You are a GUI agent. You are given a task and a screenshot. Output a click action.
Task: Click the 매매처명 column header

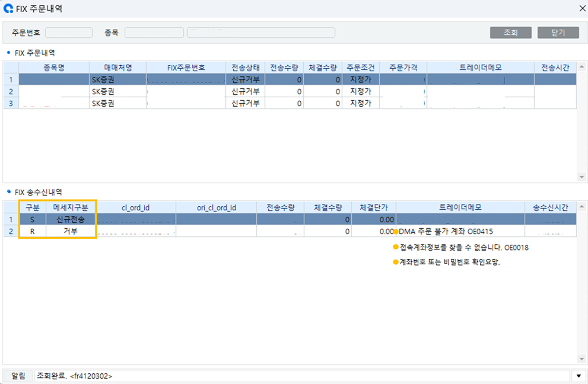[117, 68]
